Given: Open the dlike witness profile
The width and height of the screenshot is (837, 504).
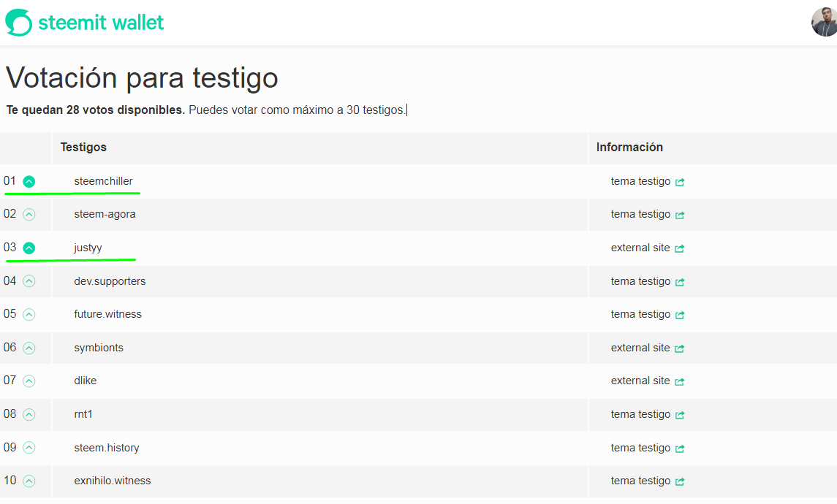Looking at the screenshot, I should pyautogui.click(x=86, y=381).
